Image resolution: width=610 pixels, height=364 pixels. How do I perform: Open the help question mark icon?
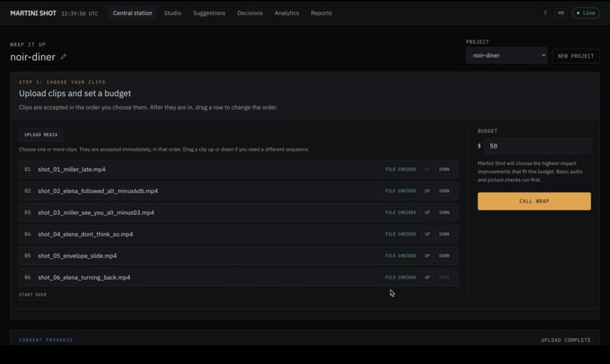(545, 13)
